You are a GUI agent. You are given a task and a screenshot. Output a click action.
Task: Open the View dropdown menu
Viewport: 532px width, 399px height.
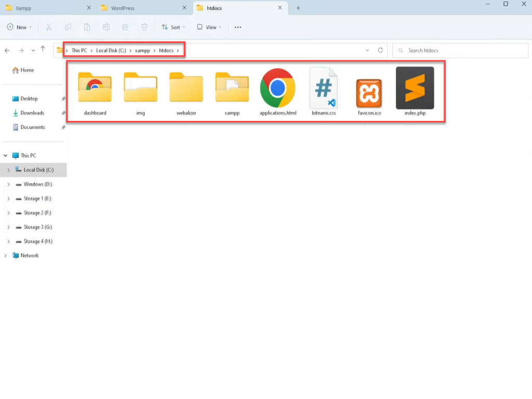[209, 27]
